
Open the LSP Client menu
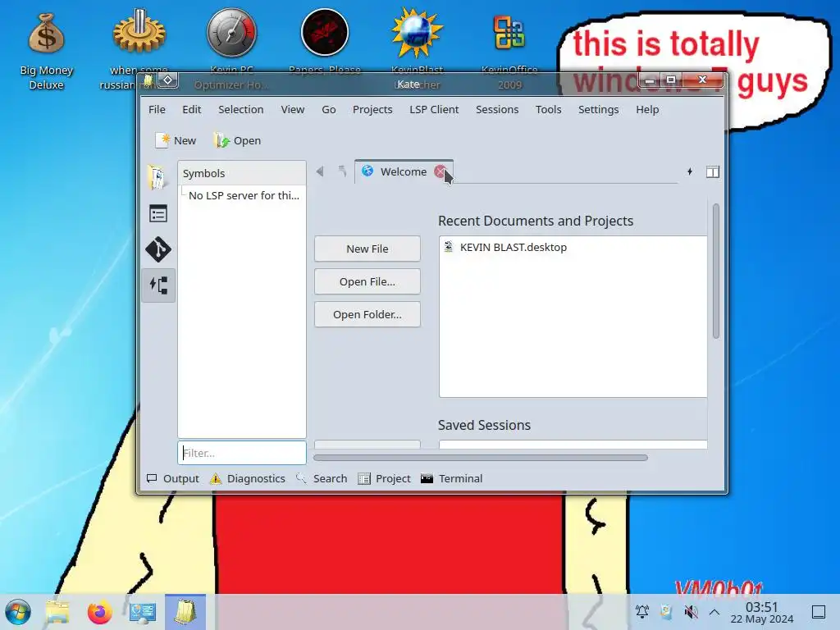pos(434,109)
